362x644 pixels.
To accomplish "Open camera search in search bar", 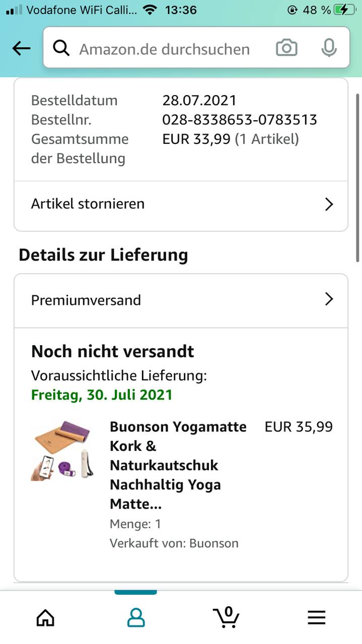I will pyautogui.click(x=286, y=48).
